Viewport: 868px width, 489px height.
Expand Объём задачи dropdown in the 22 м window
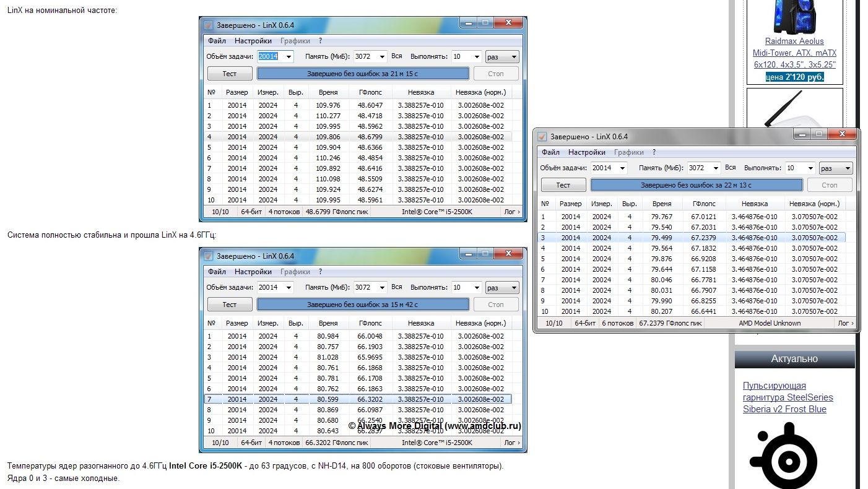pyautogui.click(x=622, y=168)
